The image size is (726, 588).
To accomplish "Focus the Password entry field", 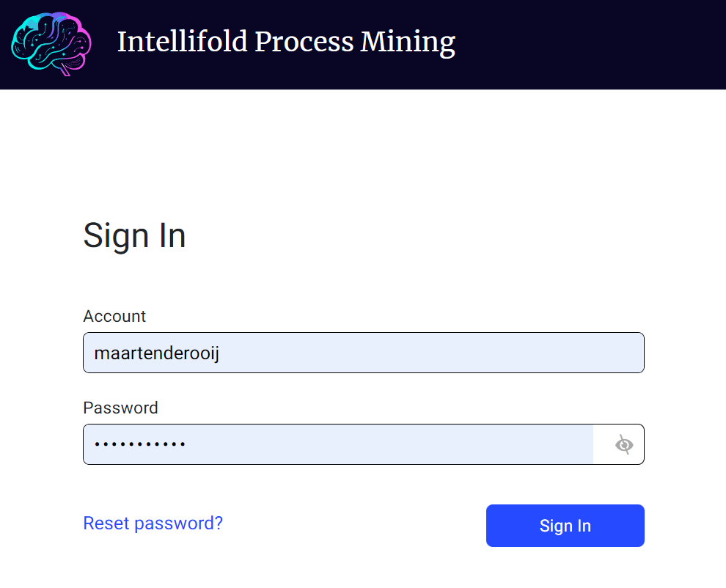I will click(337, 444).
